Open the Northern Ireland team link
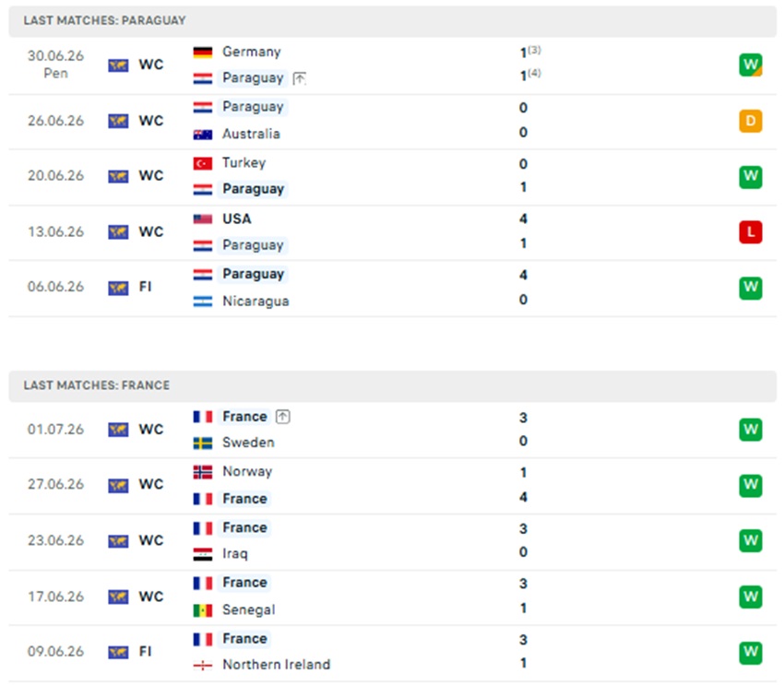784x685 pixels. 277,665
